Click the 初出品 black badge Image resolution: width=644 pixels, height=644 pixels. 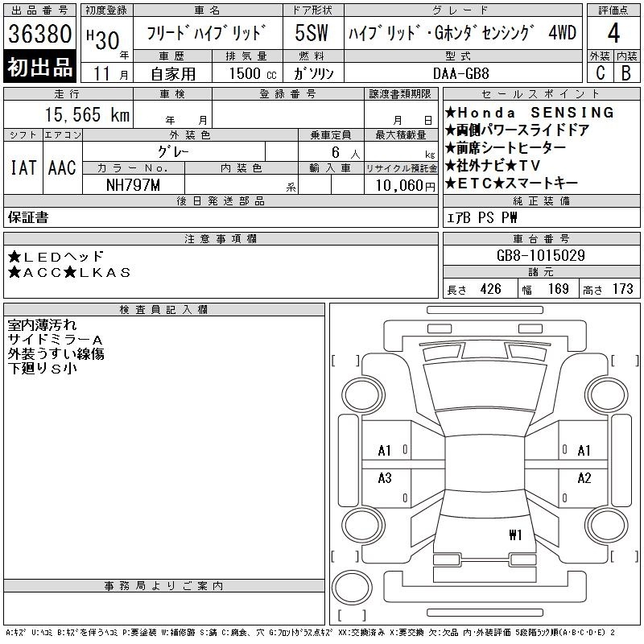[x=40, y=68]
